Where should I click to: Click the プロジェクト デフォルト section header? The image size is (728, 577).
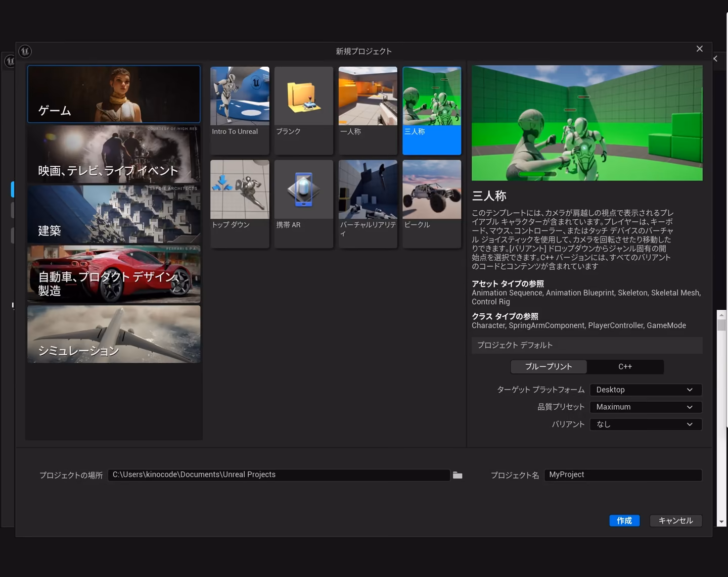587,345
